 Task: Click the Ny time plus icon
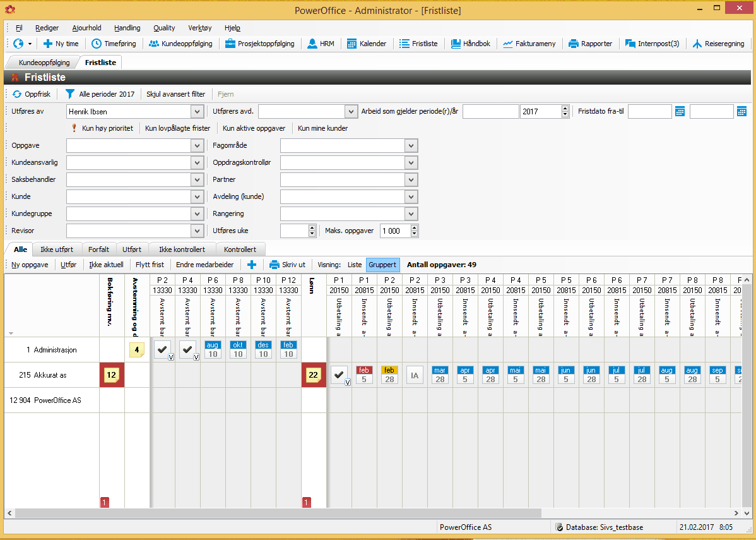(48, 44)
